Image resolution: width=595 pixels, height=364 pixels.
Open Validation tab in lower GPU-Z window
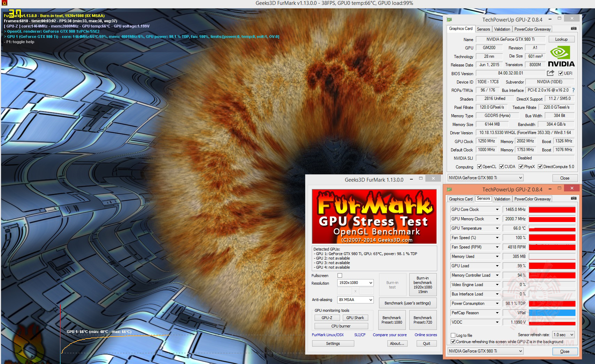click(502, 199)
